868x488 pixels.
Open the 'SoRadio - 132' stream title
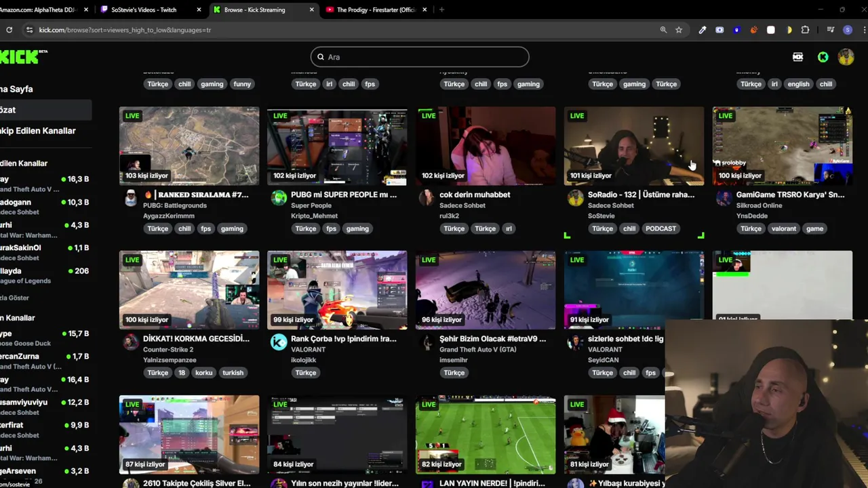641,195
